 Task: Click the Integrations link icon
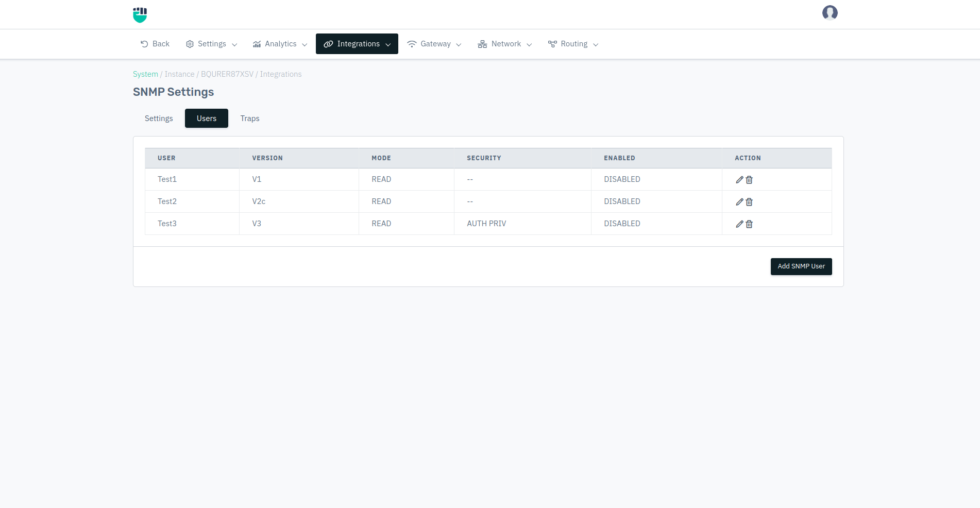[328, 44]
